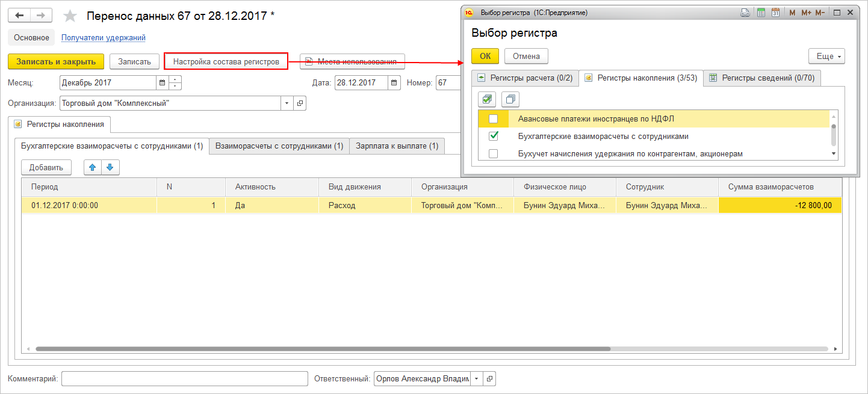Open the print icon in dialog title bar
Image resolution: width=868 pixels, height=394 pixels.
pos(745,12)
